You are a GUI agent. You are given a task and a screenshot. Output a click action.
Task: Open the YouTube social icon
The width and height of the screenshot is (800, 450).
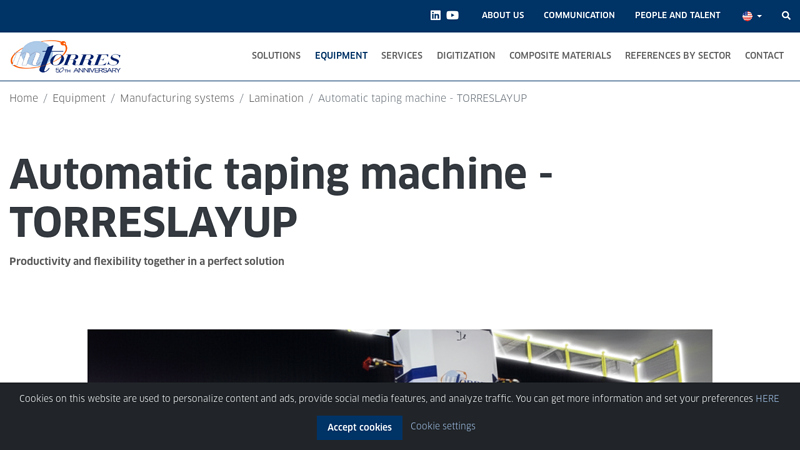click(453, 15)
